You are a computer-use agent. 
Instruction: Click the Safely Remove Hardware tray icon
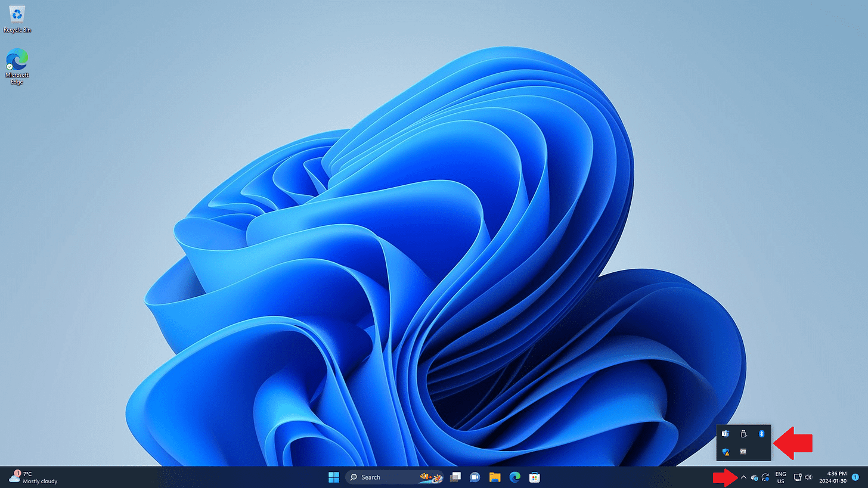(x=743, y=433)
